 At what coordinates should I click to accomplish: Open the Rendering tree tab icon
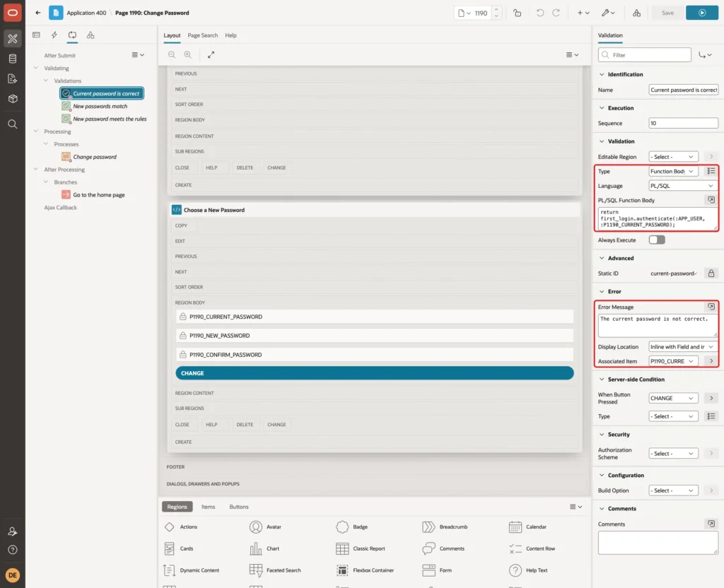(37, 35)
